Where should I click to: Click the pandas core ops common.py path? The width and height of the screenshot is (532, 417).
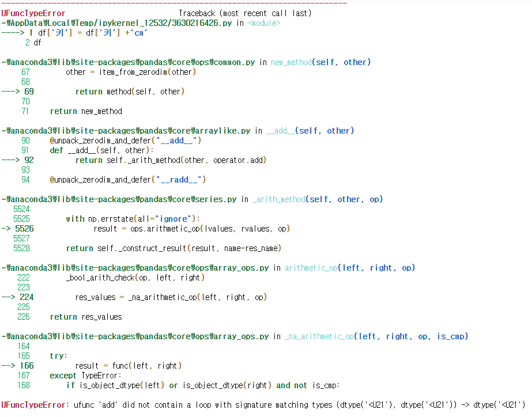[128, 62]
